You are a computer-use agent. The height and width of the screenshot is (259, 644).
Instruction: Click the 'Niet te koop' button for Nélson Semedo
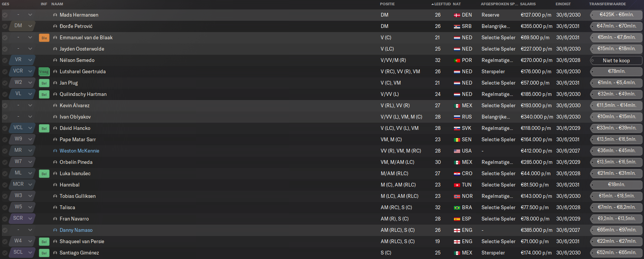[x=616, y=60]
